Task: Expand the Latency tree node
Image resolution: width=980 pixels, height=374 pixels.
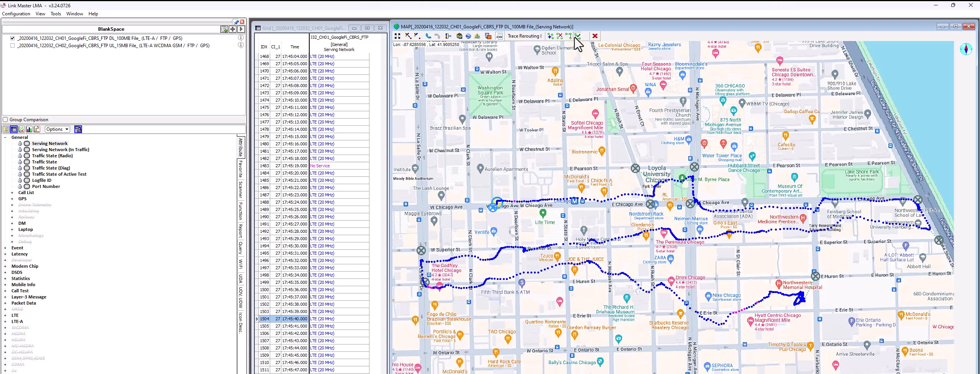Action: pos(5,254)
